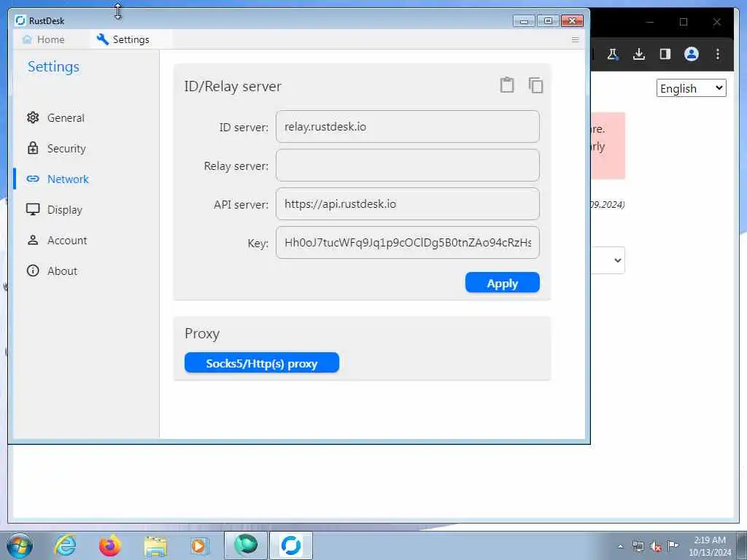Launch Firefox from taskbar
747x560 pixels.
click(110, 545)
